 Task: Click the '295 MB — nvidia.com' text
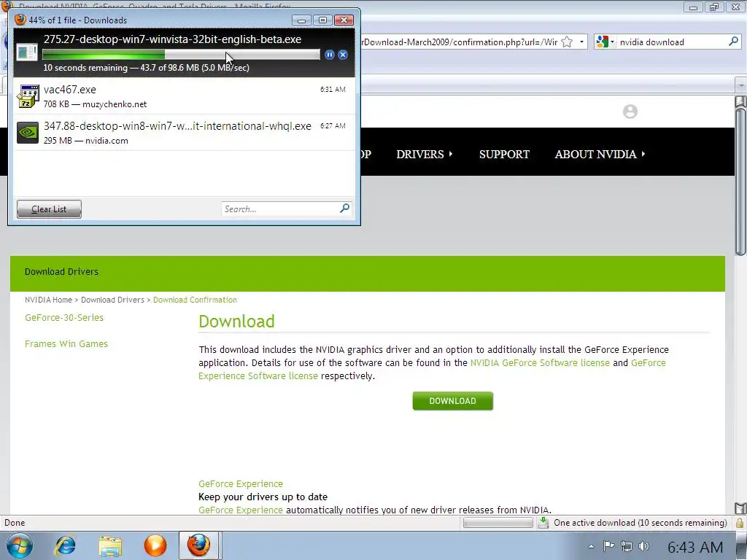point(86,141)
